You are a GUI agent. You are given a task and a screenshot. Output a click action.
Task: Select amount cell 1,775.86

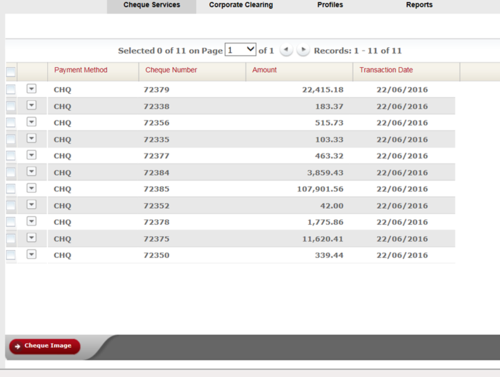pyautogui.click(x=325, y=222)
